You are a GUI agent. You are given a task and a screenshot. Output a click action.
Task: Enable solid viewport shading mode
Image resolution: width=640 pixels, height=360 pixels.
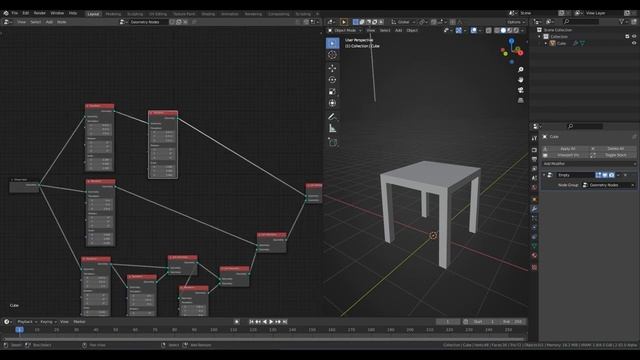tap(503, 30)
